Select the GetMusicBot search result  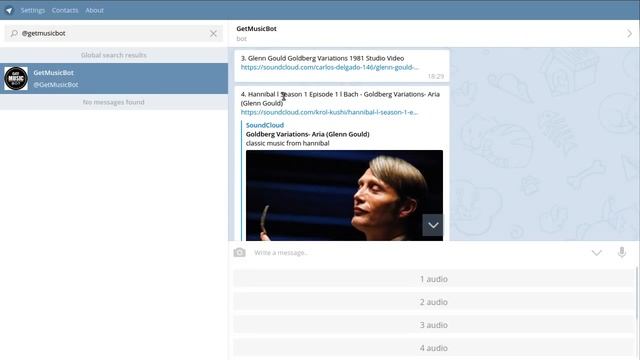(114, 78)
